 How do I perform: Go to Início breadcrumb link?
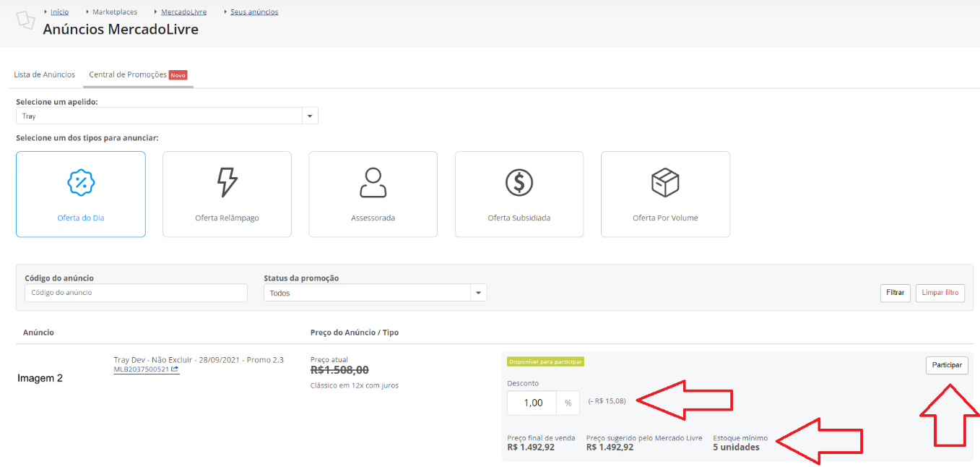60,12
